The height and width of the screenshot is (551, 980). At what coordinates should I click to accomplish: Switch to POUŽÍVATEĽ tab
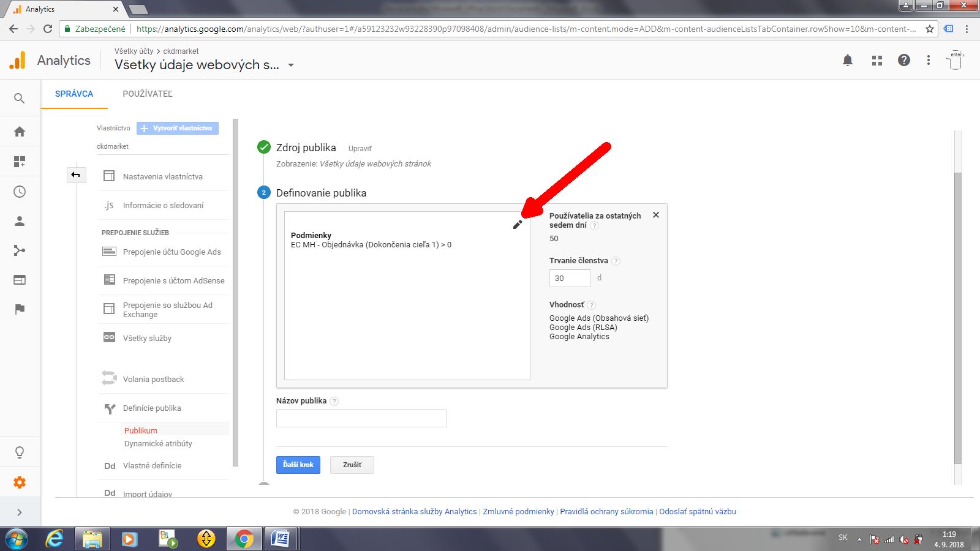tap(148, 94)
